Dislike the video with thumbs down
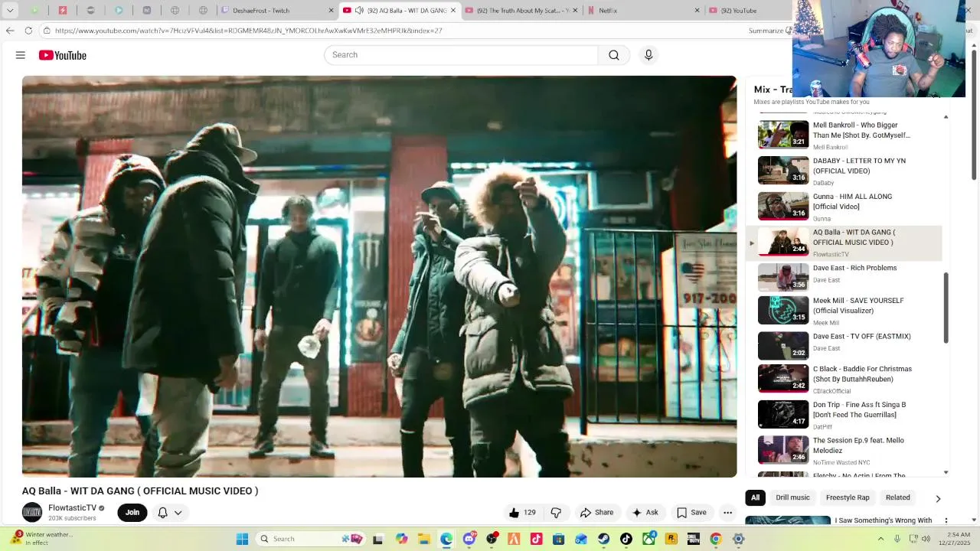This screenshot has width=980, height=551. [557, 513]
